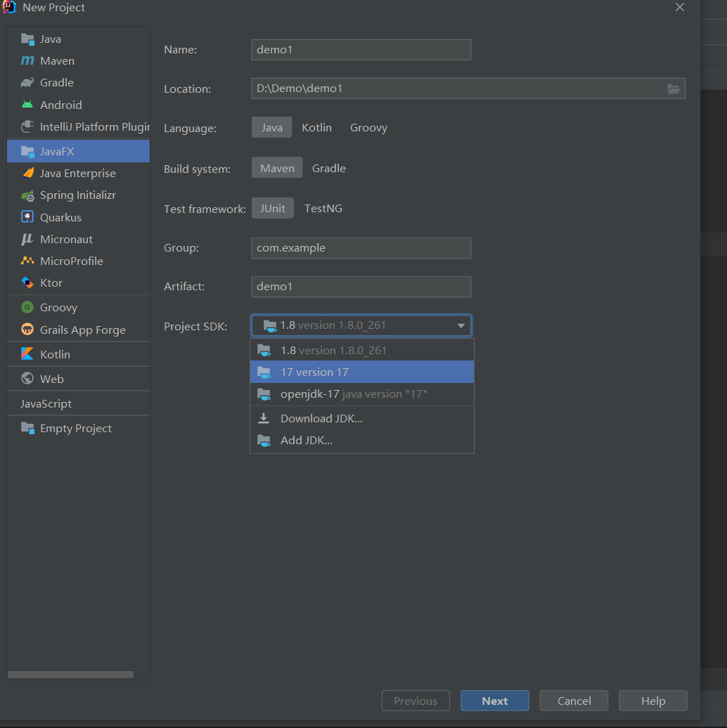Click the folder browse icon for Location
This screenshot has height=728, width=727.
coord(673,89)
